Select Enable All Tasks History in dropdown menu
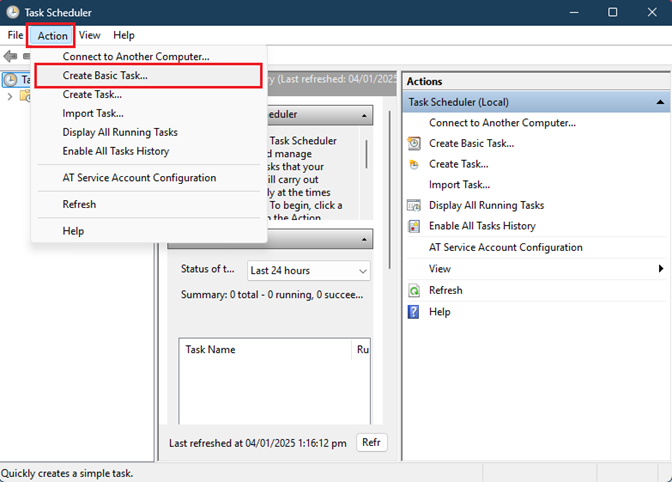 148,151
